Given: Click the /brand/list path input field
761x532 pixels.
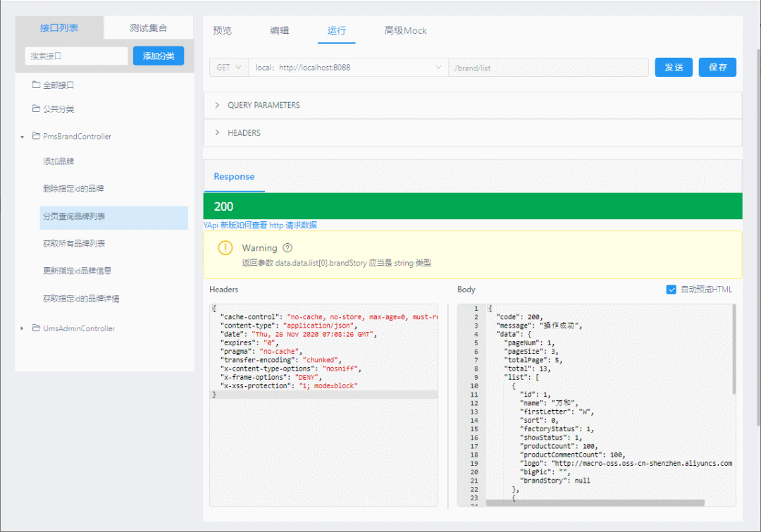Looking at the screenshot, I should 548,68.
